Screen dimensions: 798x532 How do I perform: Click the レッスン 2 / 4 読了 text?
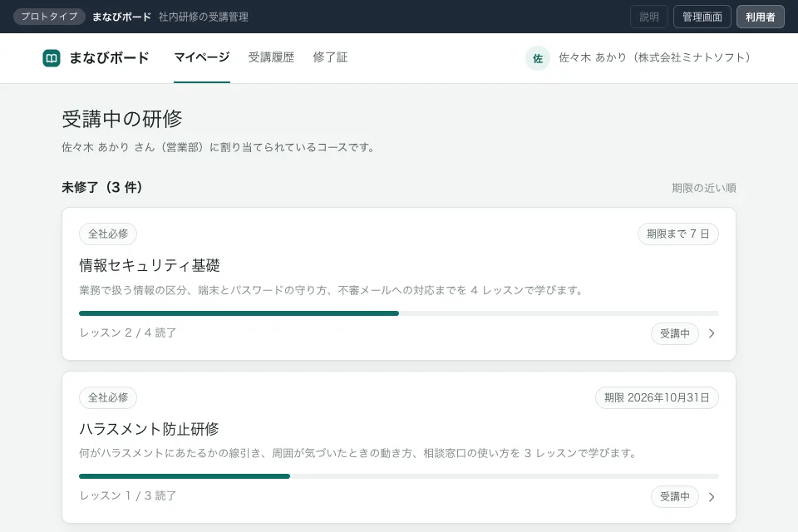tap(128, 333)
